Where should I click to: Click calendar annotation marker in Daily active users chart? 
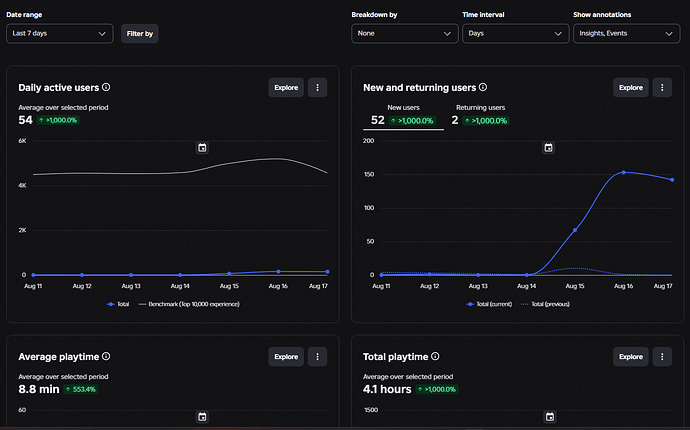(202, 147)
